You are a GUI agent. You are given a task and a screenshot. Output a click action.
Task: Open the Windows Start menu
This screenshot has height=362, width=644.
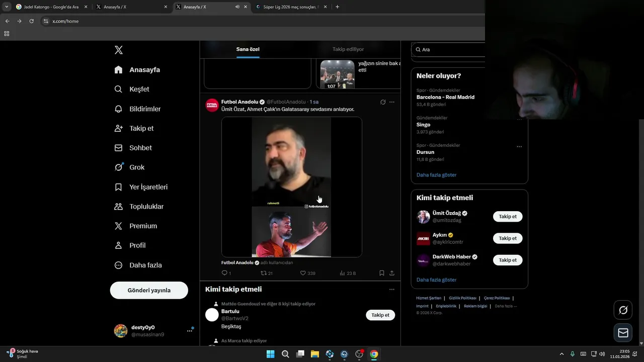tap(270, 354)
